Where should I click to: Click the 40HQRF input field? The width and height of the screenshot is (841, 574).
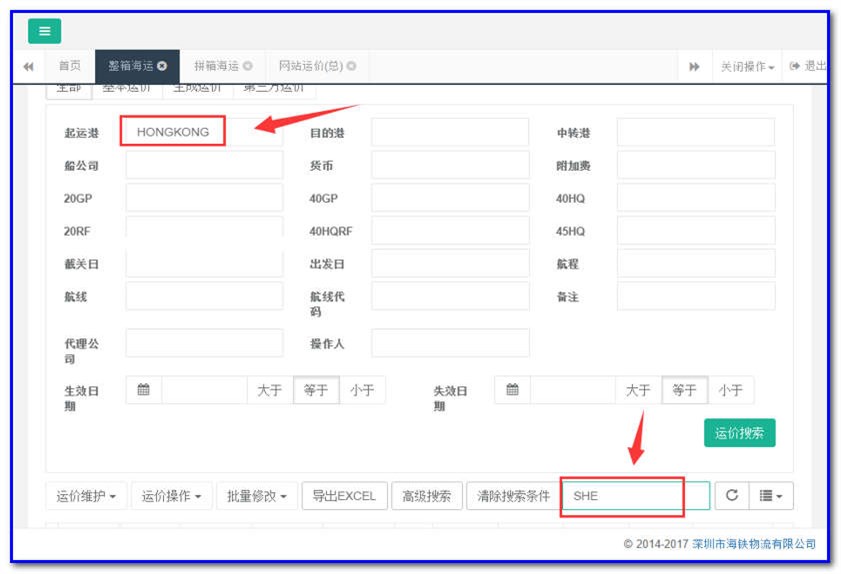pyautogui.click(x=450, y=230)
